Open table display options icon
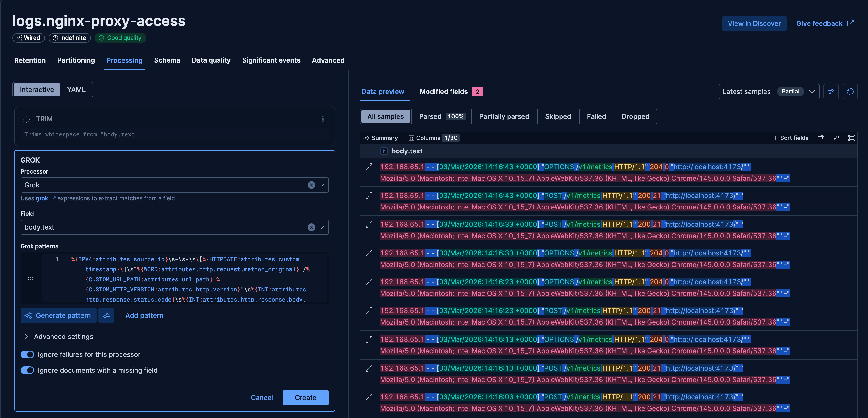 [x=836, y=138]
